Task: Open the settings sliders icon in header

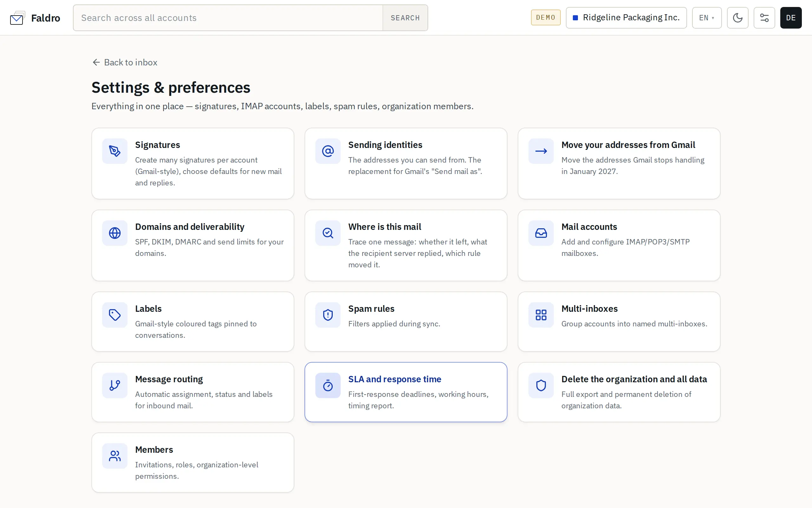Action: click(x=764, y=18)
